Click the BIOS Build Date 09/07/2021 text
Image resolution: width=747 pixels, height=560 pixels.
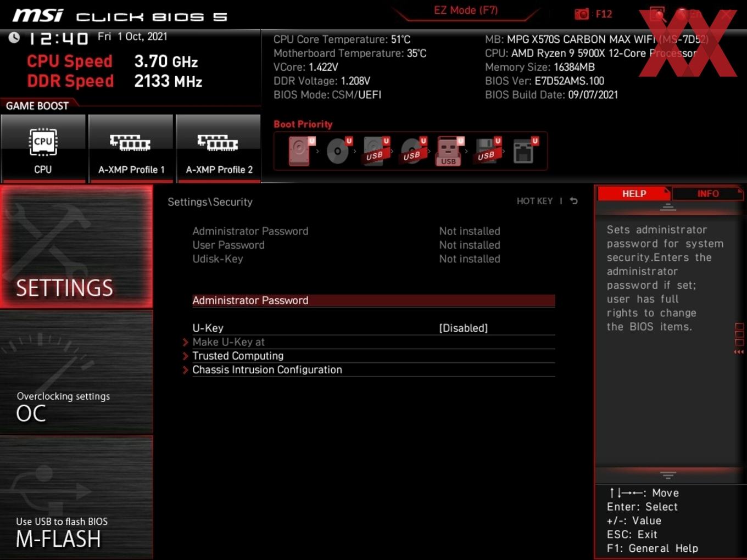(551, 94)
